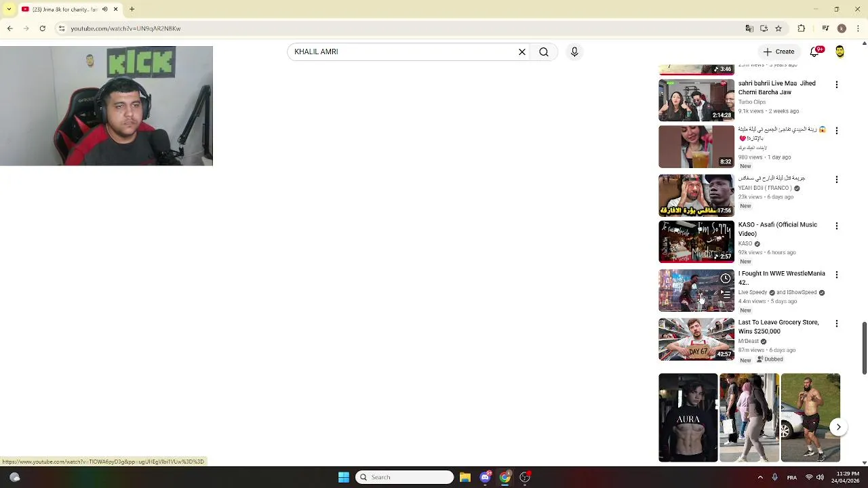Click the Create button
This screenshot has height=488, width=868.
pos(778,52)
